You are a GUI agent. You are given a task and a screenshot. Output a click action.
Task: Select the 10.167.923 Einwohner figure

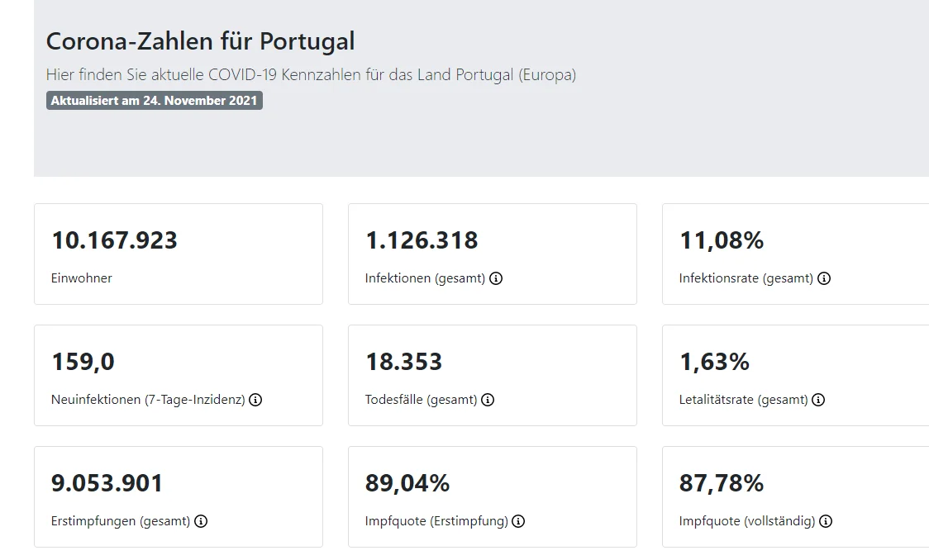click(x=114, y=240)
